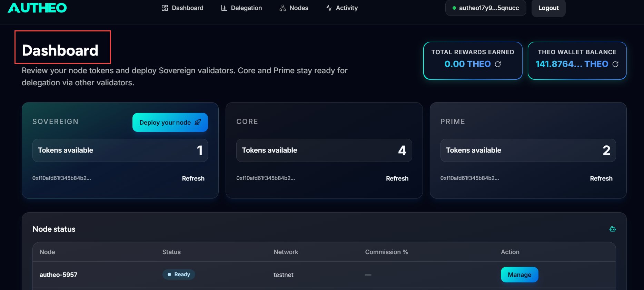Refresh the THEO wallet balance icon
Screen dimensions: 644x290
[x=615, y=64]
